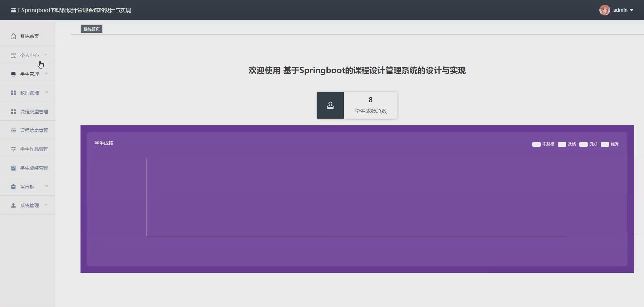This screenshot has width=644, height=307.
Task: Click the 学生管理 student icon
Action: pyautogui.click(x=13, y=74)
